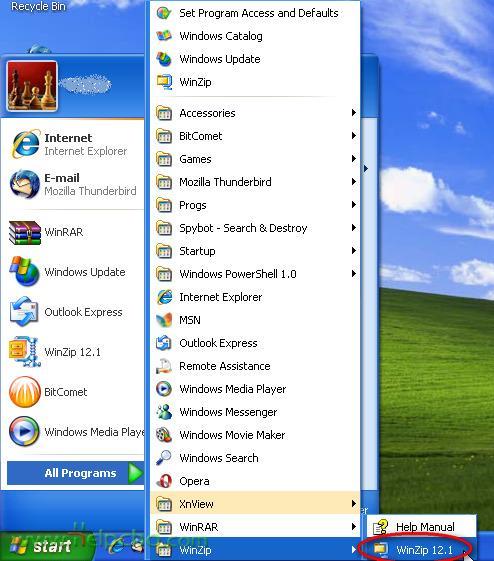Open the Accessories folder entry

pyautogui.click(x=255, y=113)
